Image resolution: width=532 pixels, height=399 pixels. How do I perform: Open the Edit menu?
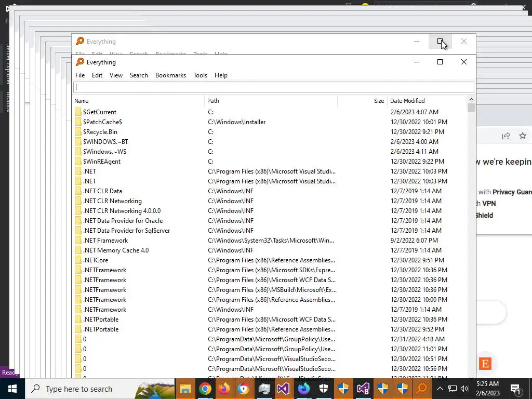click(x=97, y=75)
